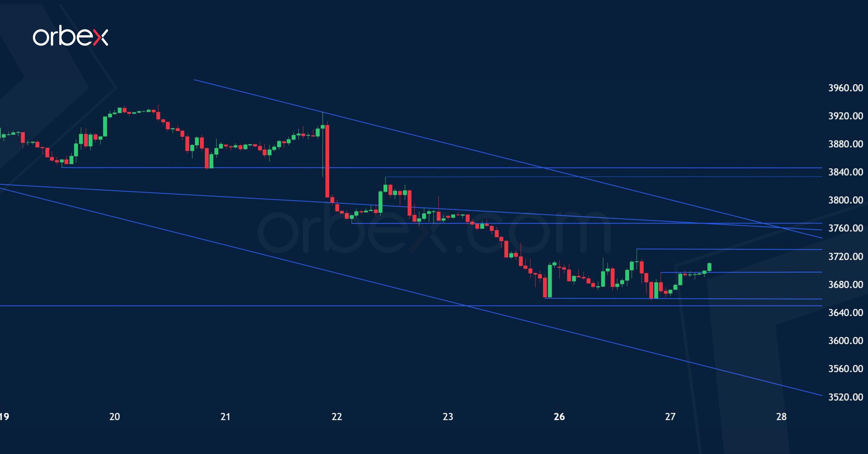Viewport: 868px width, 454px height.
Task: Select date 28 on time axis
Action: point(781,417)
